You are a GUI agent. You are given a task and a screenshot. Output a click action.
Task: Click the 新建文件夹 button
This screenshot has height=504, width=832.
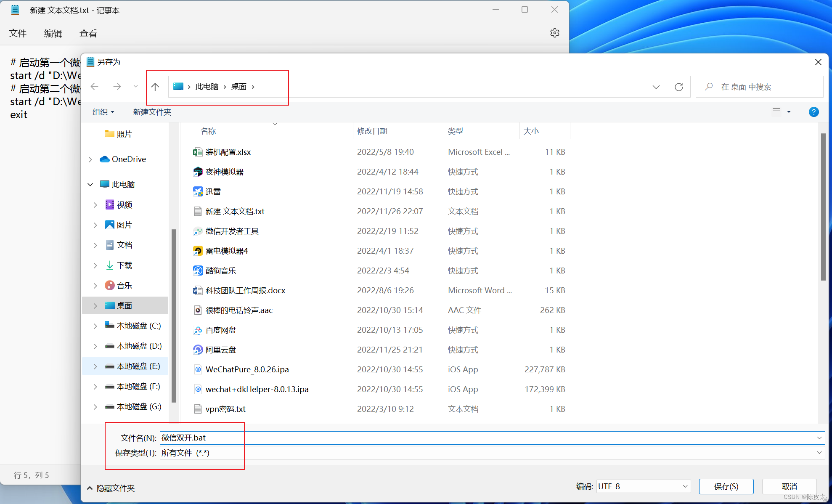152,112
